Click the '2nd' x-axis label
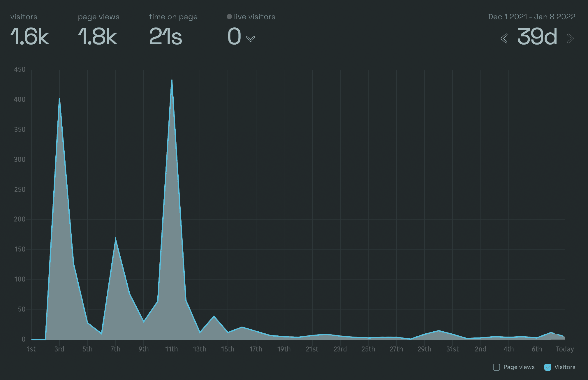This screenshot has height=380, width=588. coord(480,349)
